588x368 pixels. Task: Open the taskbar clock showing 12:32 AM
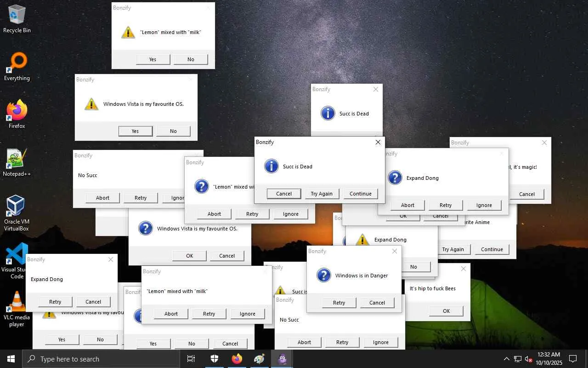click(x=548, y=359)
